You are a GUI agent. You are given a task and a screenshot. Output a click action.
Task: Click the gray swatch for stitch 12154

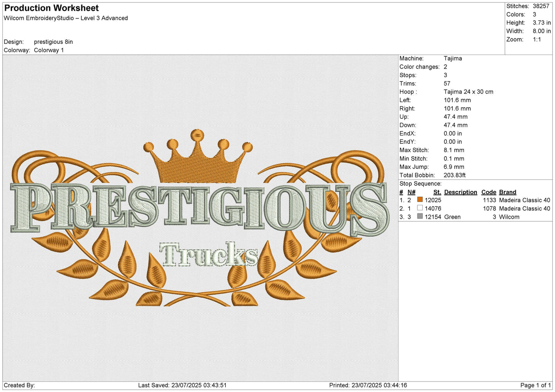tap(420, 217)
